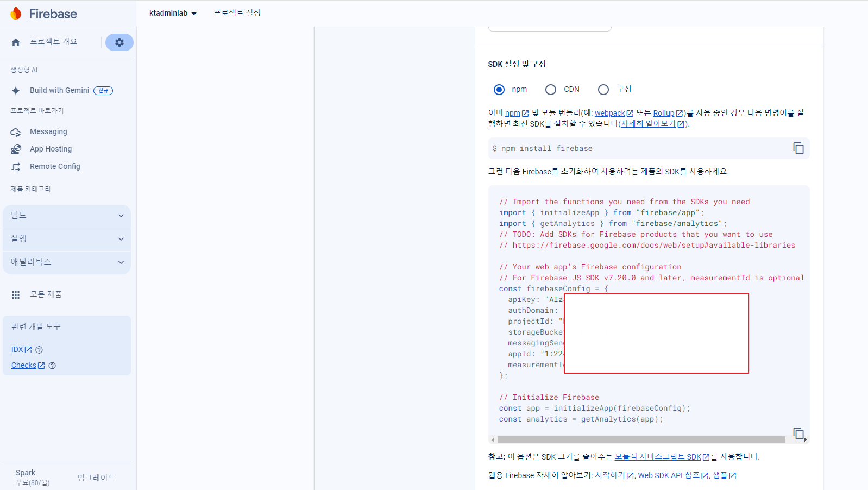Select the CDN radio option

point(551,89)
